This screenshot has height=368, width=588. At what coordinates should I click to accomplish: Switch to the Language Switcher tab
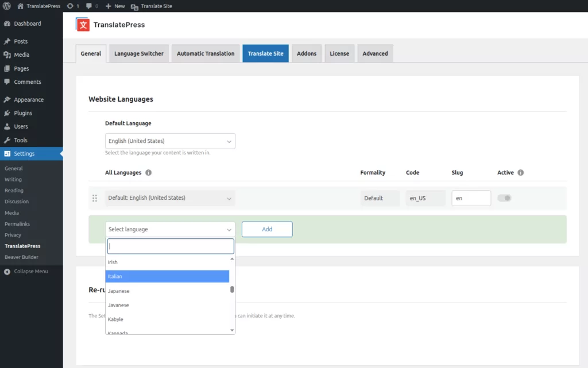(139, 53)
